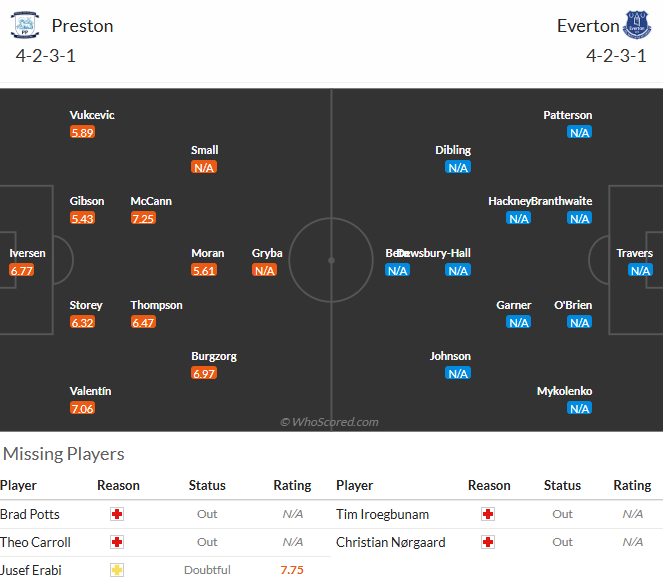Click the Everton club crest icon

(x=637, y=25)
